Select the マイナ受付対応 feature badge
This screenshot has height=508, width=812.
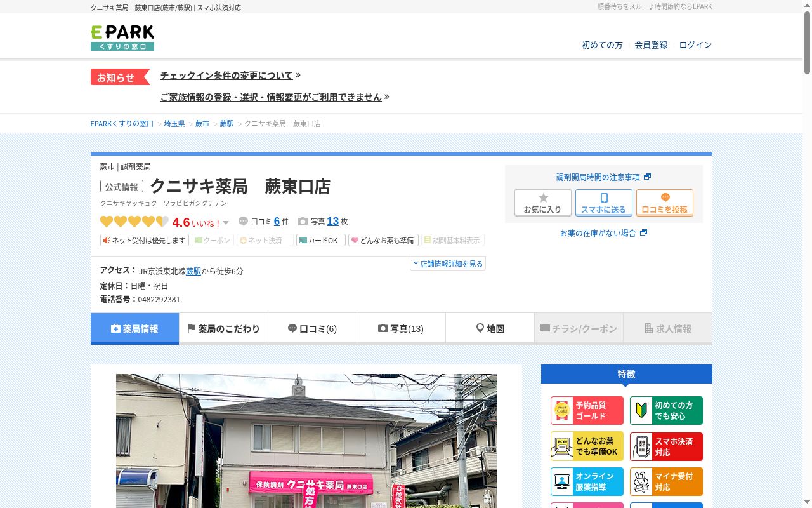pos(666,482)
